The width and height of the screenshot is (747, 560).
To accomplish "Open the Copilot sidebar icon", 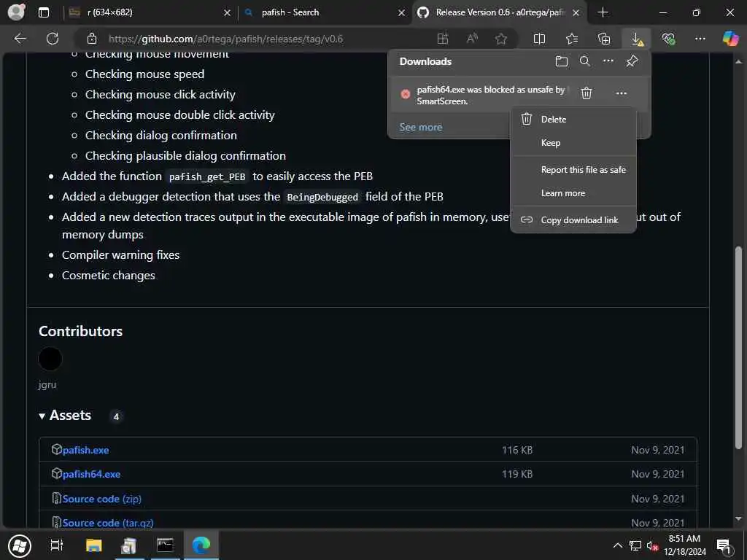I will [x=730, y=39].
